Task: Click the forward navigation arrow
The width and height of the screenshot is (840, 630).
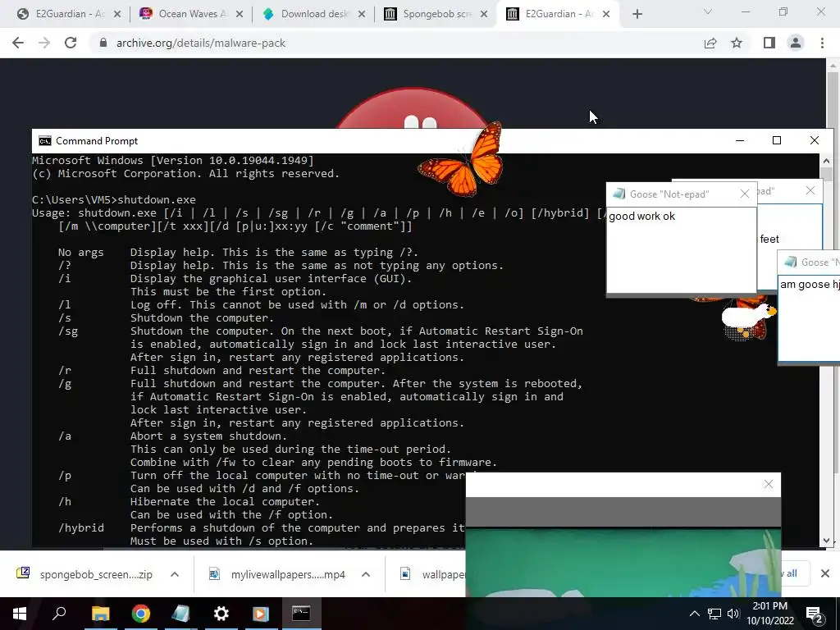Action: [x=44, y=43]
